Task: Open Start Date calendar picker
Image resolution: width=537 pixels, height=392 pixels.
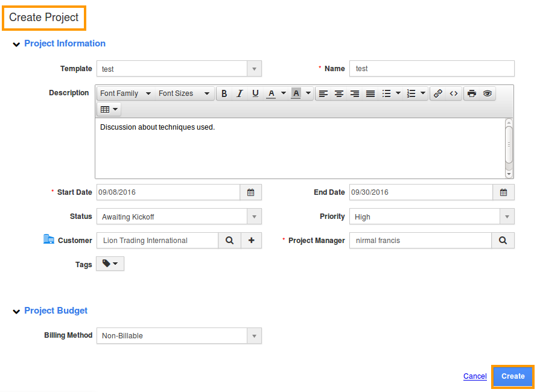Action: pos(250,192)
